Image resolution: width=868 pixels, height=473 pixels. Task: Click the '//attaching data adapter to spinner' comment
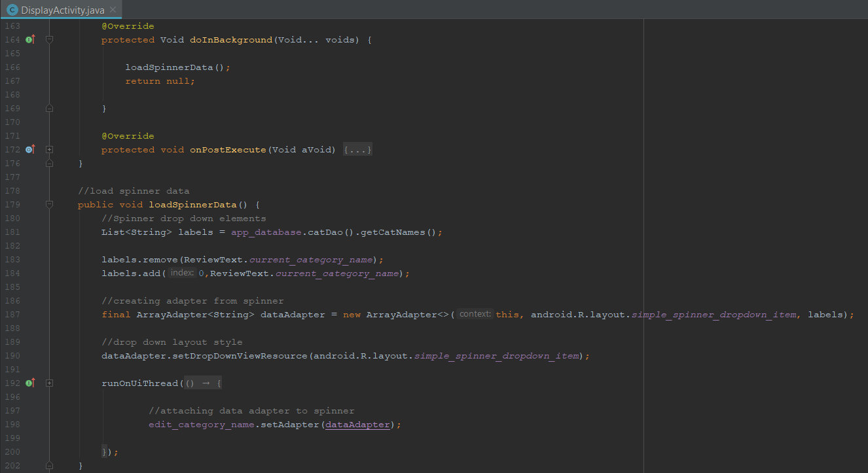pos(251,411)
